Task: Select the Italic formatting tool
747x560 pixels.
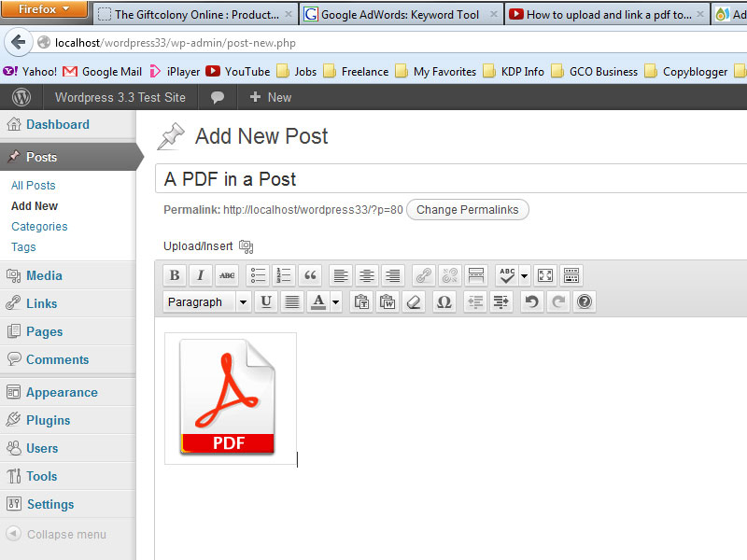Action: tap(200, 275)
